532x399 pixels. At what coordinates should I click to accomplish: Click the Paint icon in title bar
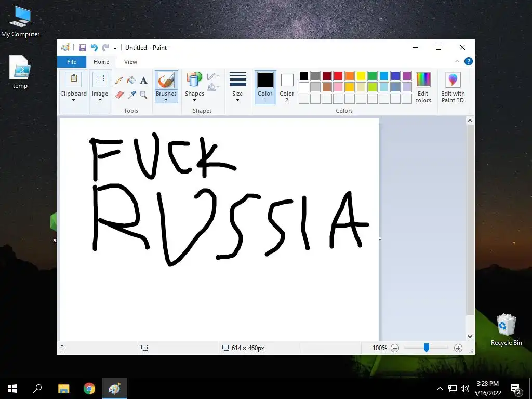click(65, 47)
